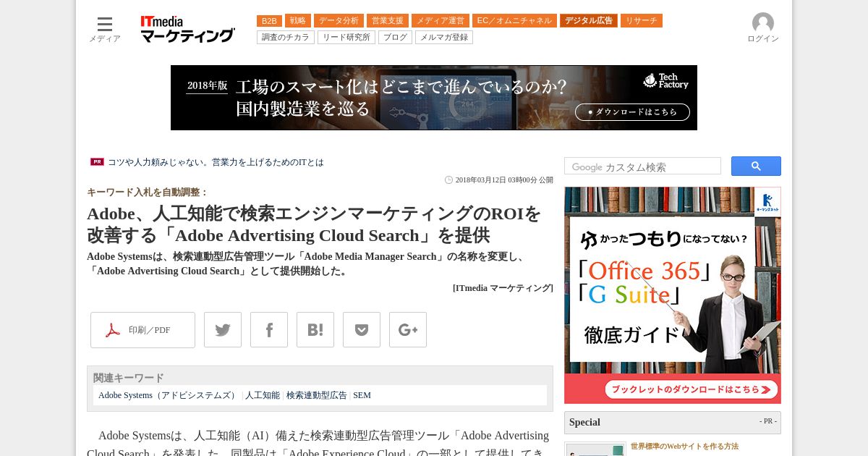This screenshot has width=868, height=456.
Task: Click keyword Adobe Systems（アドビシステムズ）
Action: (x=169, y=395)
